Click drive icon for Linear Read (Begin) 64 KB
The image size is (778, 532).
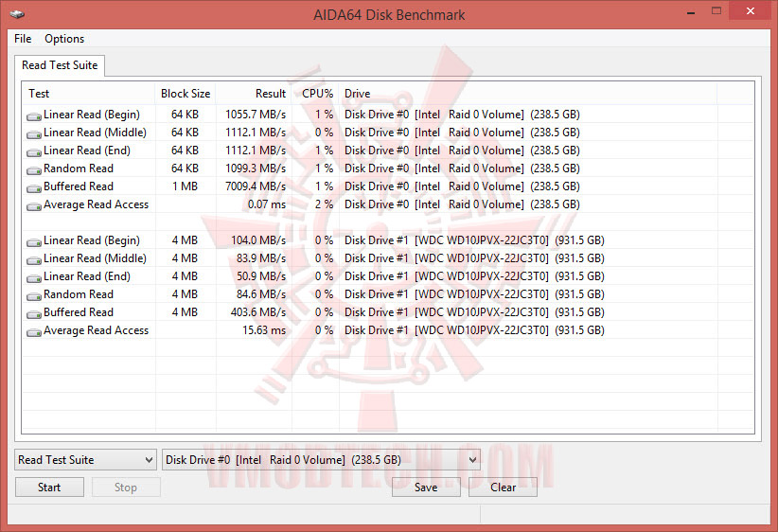pyautogui.click(x=34, y=116)
